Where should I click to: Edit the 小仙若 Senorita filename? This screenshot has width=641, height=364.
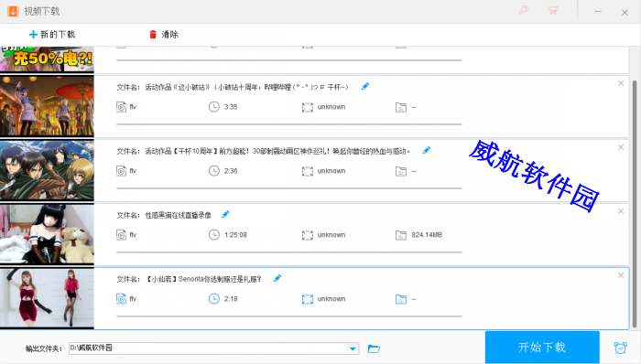(277, 278)
